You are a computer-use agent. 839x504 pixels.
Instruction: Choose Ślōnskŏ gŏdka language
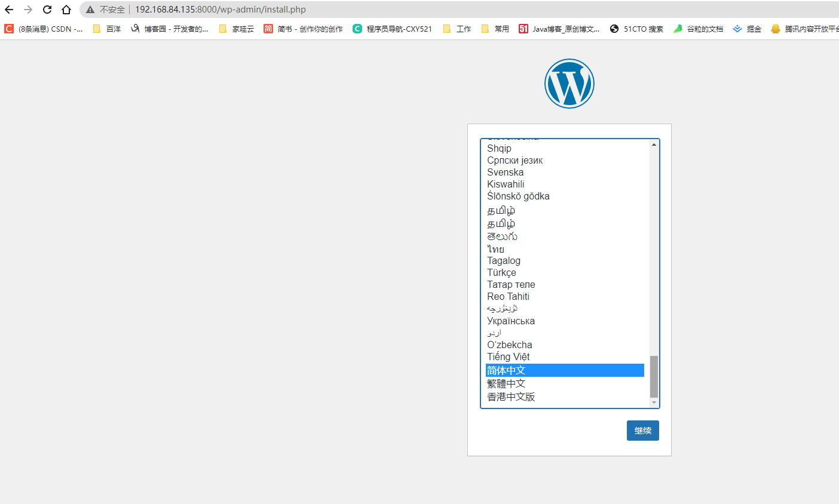[x=565, y=196]
